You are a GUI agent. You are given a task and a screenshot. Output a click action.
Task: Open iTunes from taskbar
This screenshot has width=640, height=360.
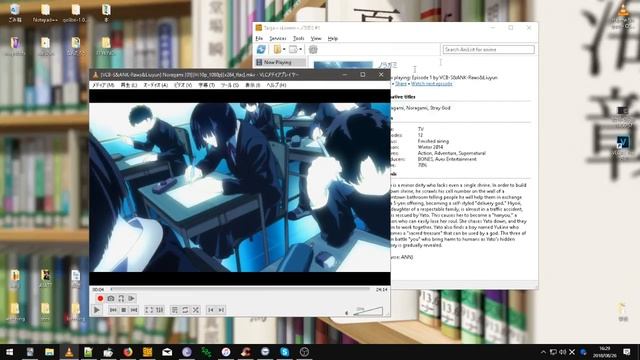click(226, 352)
